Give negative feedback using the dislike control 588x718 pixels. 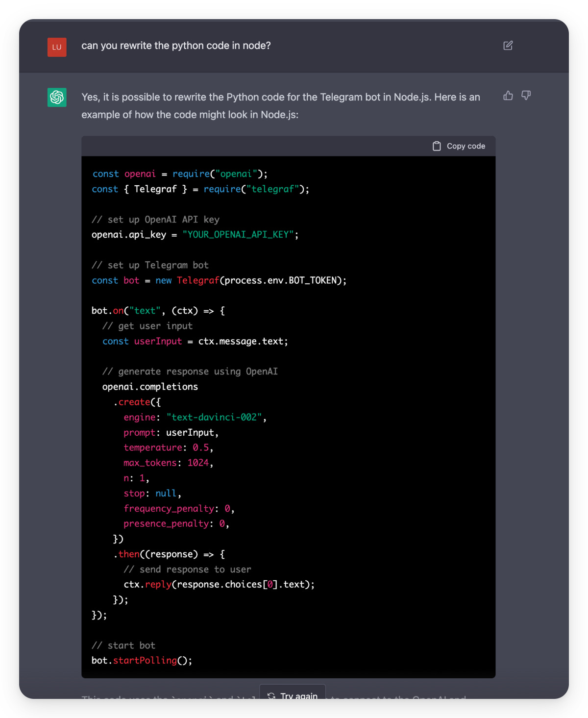tap(525, 96)
